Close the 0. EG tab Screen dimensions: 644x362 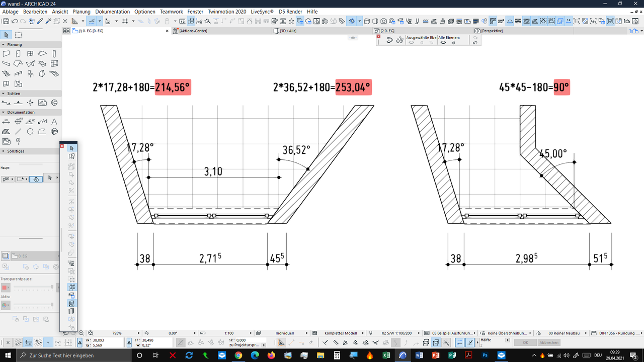(167, 31)
